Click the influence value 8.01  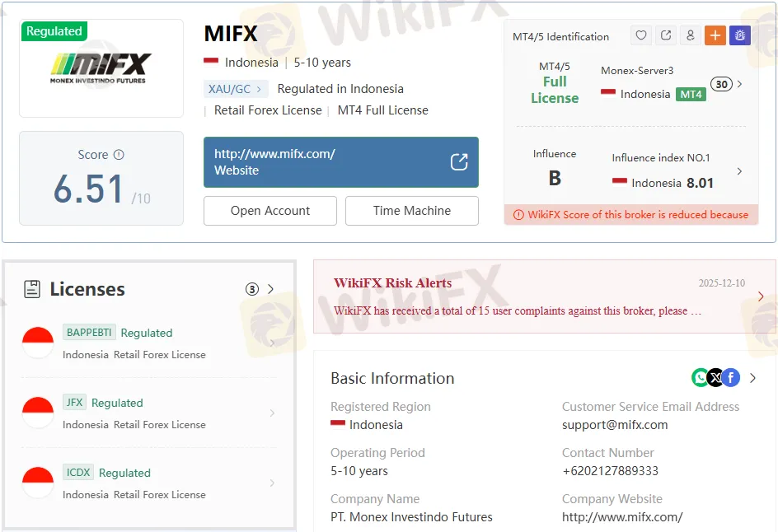click(700, 183)
